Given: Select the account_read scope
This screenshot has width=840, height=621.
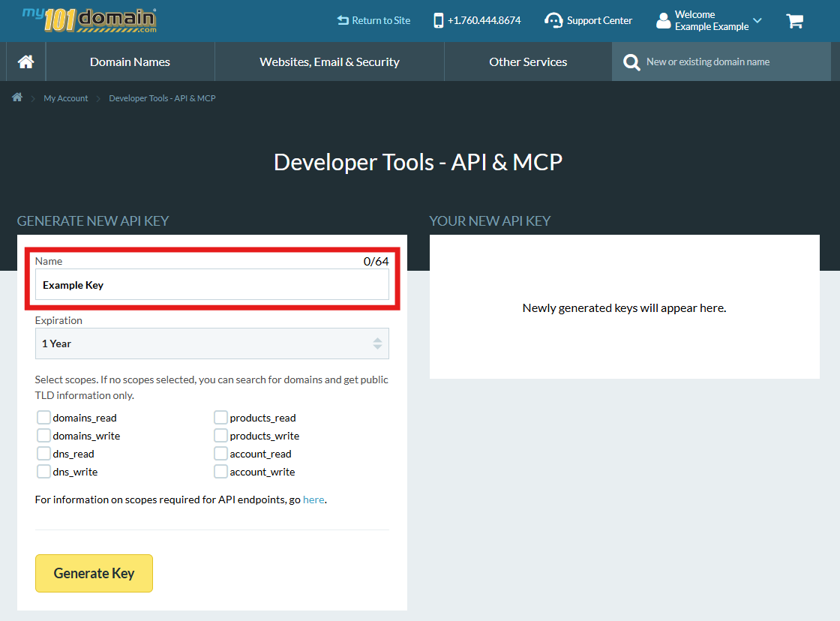Looking at the screenshot, I should tap(220, 454).
